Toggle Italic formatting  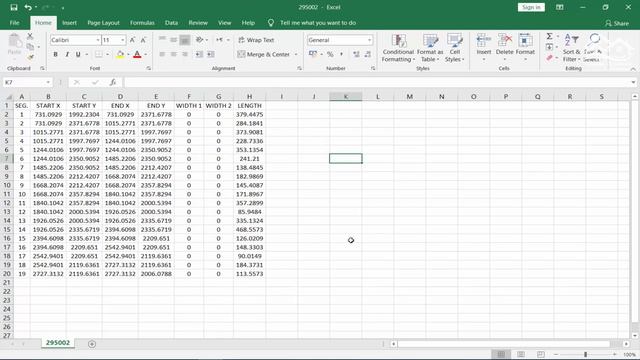67,54
